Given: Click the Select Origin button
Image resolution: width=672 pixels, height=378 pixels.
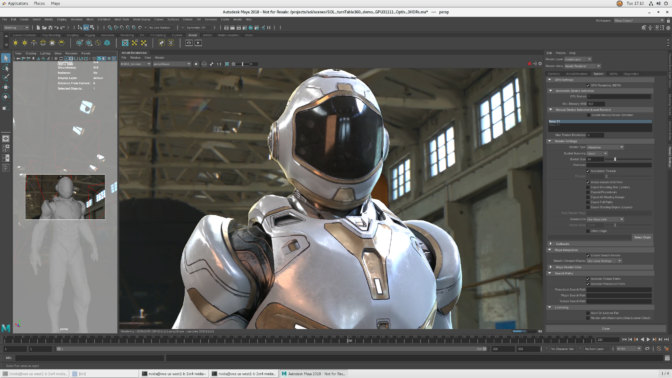Looking at the screenshot, I should (642, 237).
